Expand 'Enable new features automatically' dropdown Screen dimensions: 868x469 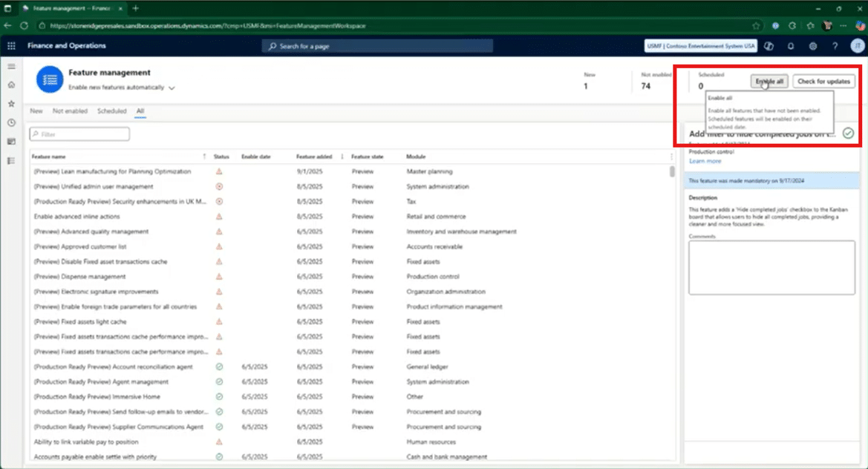tap(172, 88)
